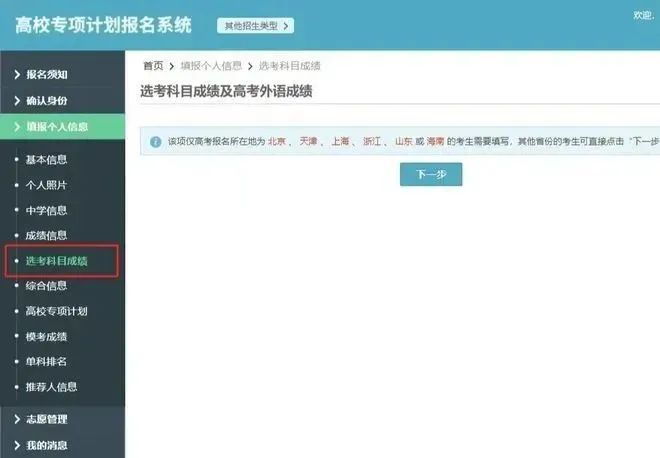Click the 天津 text in the notice
Viewport: 660px width, 458px height.
coord(309,141)
